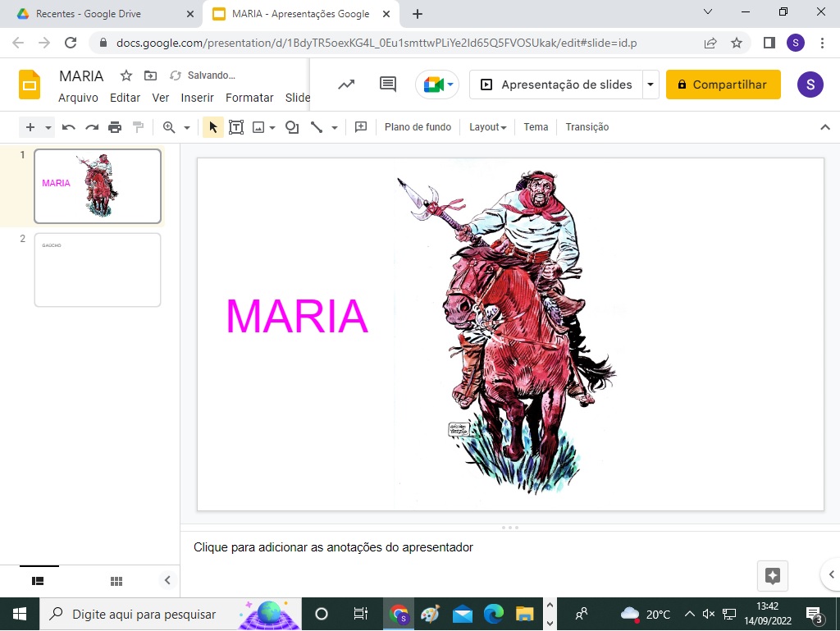Open the insert image dropdown arrow
The height and width of the screenshot is (631, 840).
coord(272,127)
